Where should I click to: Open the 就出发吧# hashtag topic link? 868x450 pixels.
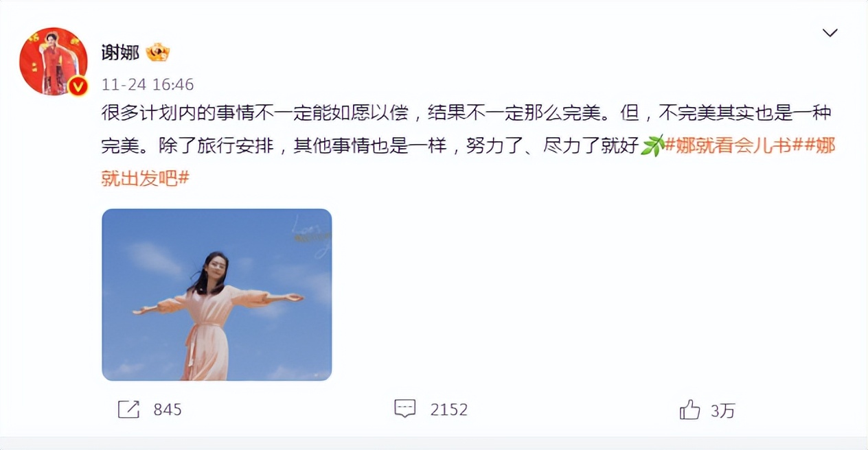click(145, 178)
